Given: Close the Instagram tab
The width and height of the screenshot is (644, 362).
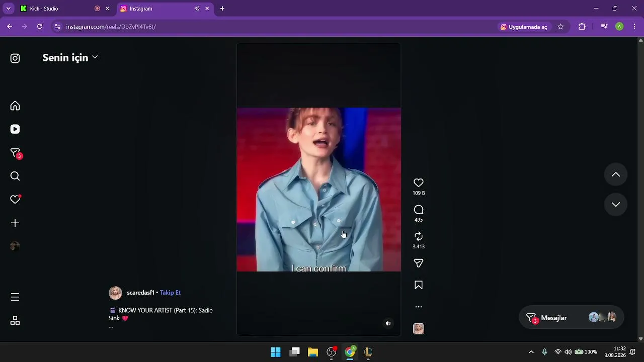Looking at the screenshot, I should click(x=207, y=9).
